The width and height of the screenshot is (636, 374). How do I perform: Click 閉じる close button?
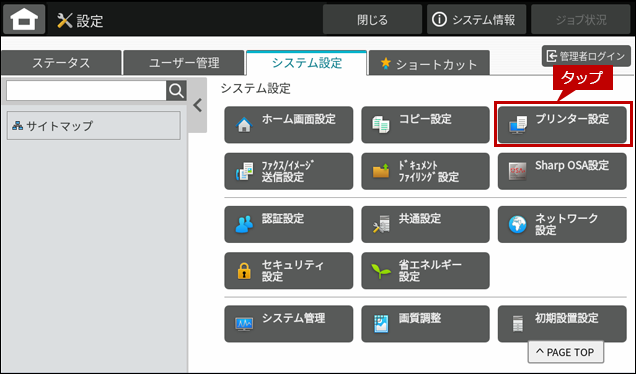(372, 19)
